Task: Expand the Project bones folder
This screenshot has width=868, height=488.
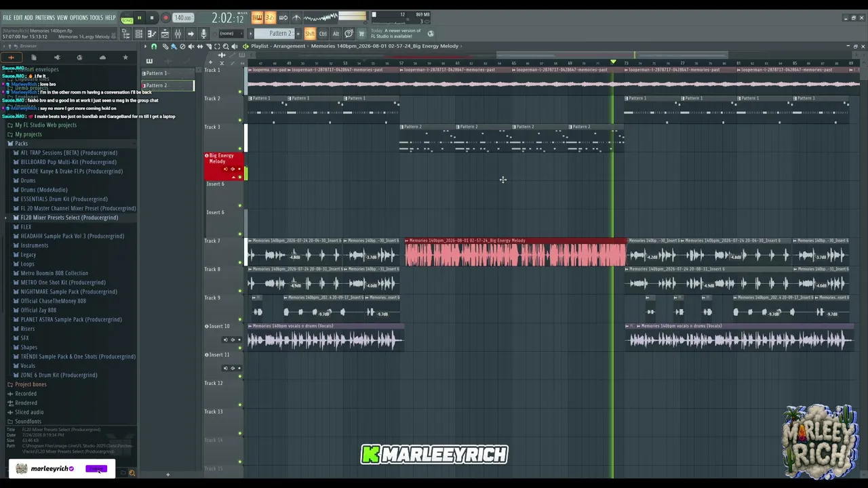Action: click(31, 384)
